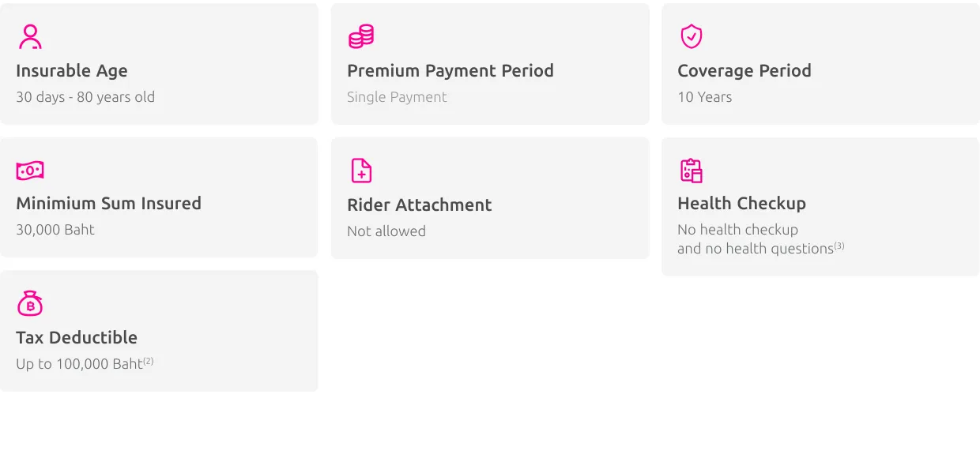The width and height of the screenshot is (980, 458).
Task: Click the footnote (2) after 100,000 Baht
Action: point(149,361)
